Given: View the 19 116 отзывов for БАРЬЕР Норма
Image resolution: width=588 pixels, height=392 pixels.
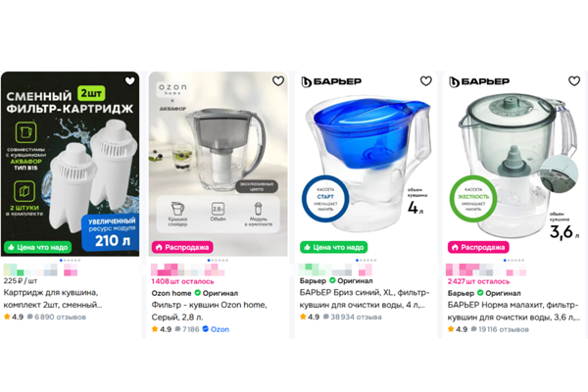Looking at the screenshot, I should (504, 329).
